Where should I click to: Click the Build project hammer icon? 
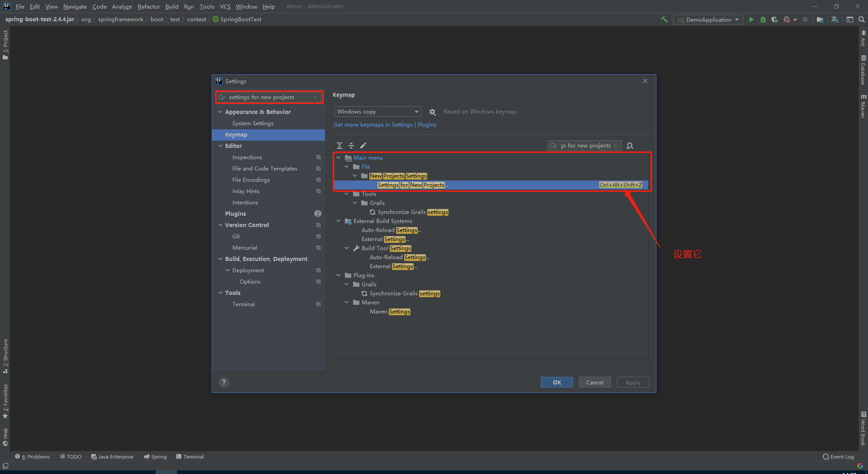point(664,19)
